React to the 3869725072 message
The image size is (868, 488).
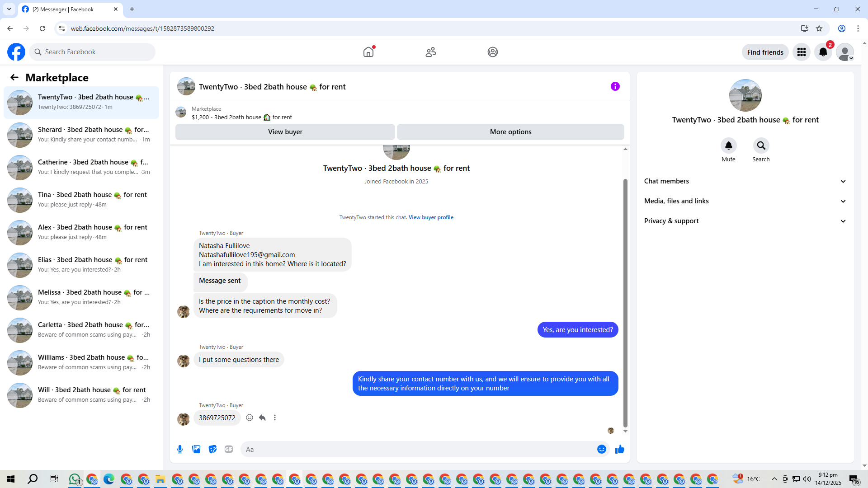[x=250, y=418]
